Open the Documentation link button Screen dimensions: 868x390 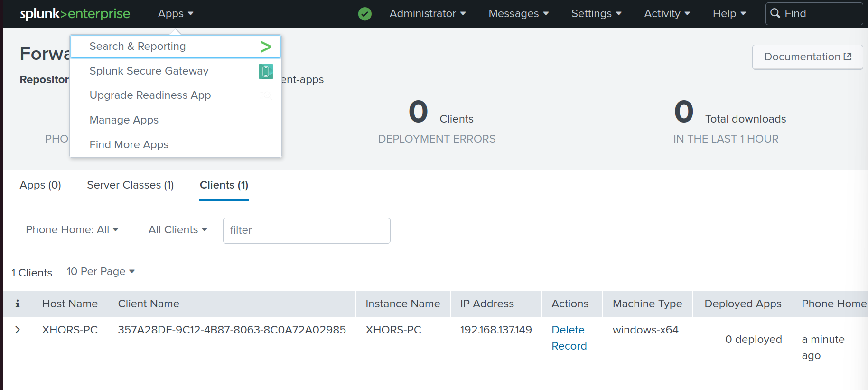[x=808, y=57]
